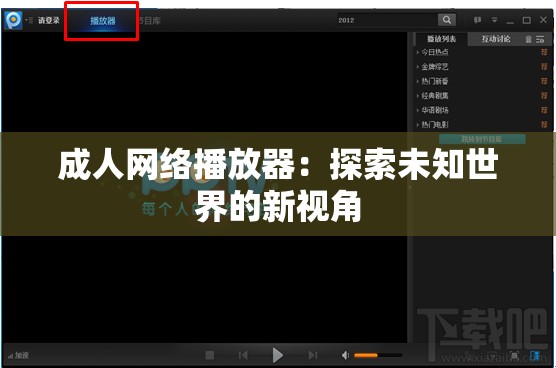Open the main menu down-arrow icon
Image resolution: width=556 pixels, height=368 pixels.
(494, 20)
